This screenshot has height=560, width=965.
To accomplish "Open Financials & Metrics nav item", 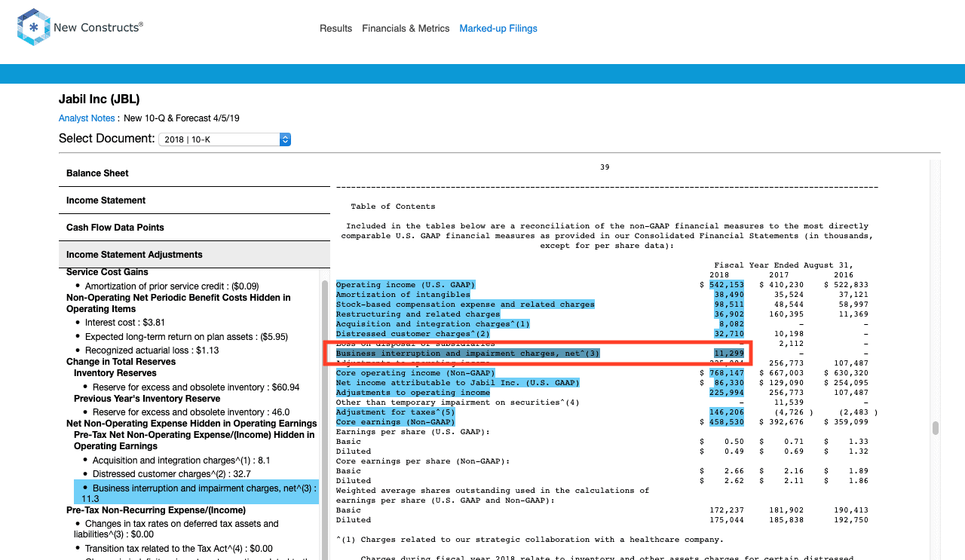I will click(x=406, y=29).
